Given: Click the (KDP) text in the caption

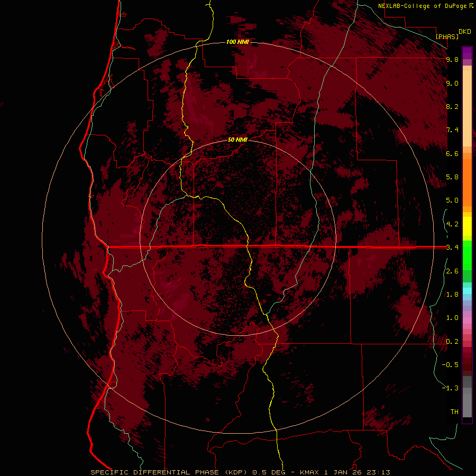Looking at the screenshot, I should [236, 472].
